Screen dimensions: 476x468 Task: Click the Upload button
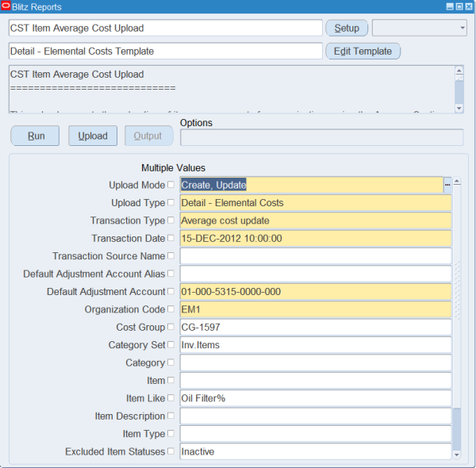click(93, 136)
